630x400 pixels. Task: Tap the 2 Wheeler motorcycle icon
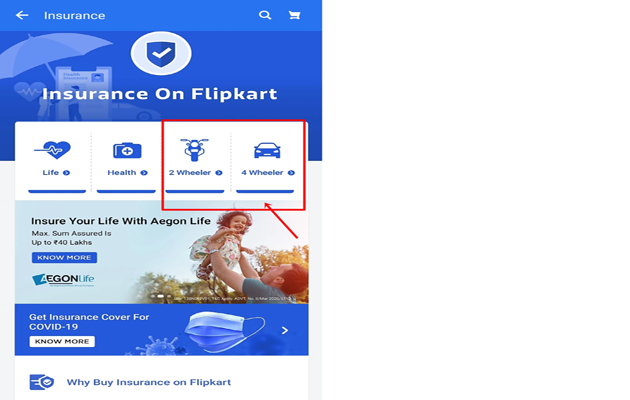(x=194, y=149)
